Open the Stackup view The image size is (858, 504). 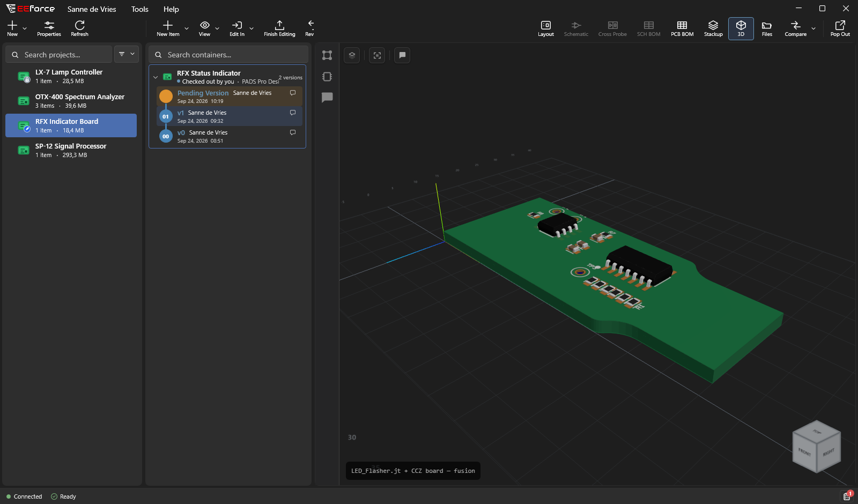(713, 28)
